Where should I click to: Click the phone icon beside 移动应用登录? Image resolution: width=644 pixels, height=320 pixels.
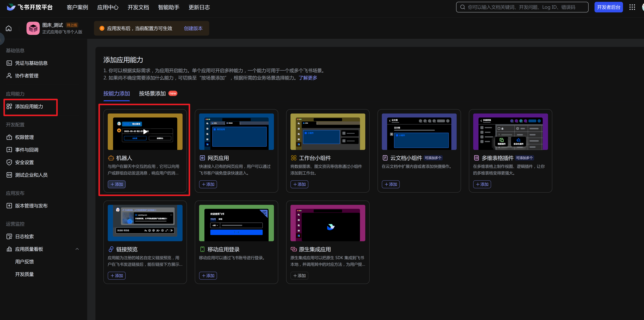pos(202,249)
